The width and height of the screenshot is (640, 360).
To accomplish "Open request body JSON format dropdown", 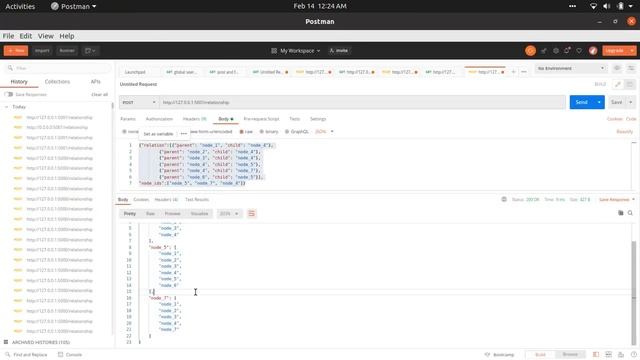I will click(324, 131).
